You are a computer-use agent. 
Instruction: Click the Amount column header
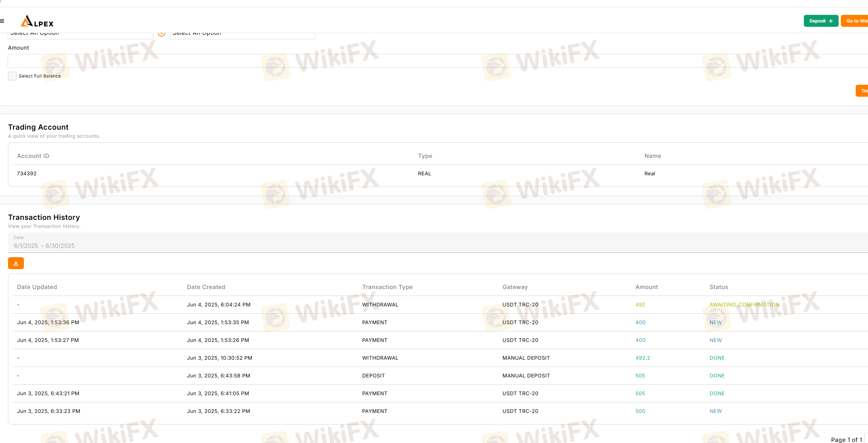click(646, 287)
